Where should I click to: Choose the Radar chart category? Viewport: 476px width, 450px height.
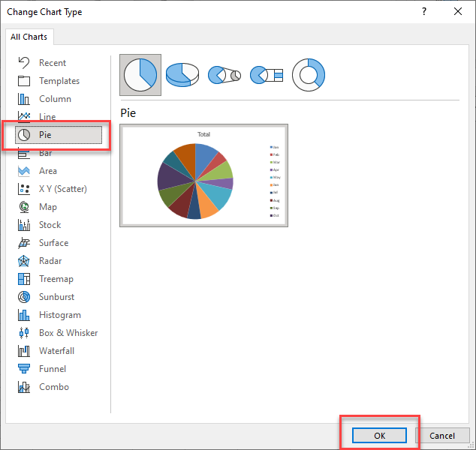click(50, 261)
